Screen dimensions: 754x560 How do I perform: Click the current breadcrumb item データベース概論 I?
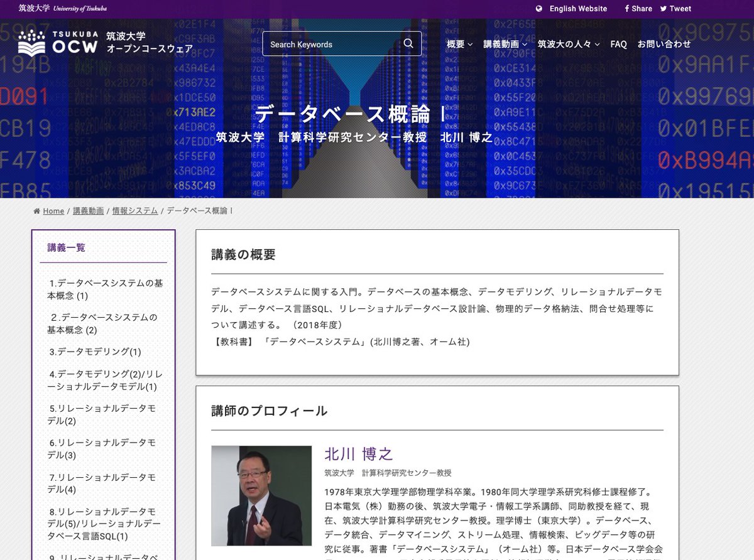coord(199,211)
